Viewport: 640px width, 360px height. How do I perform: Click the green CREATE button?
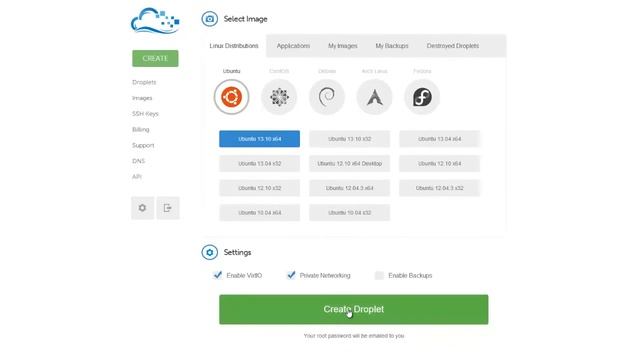[155, 58]
